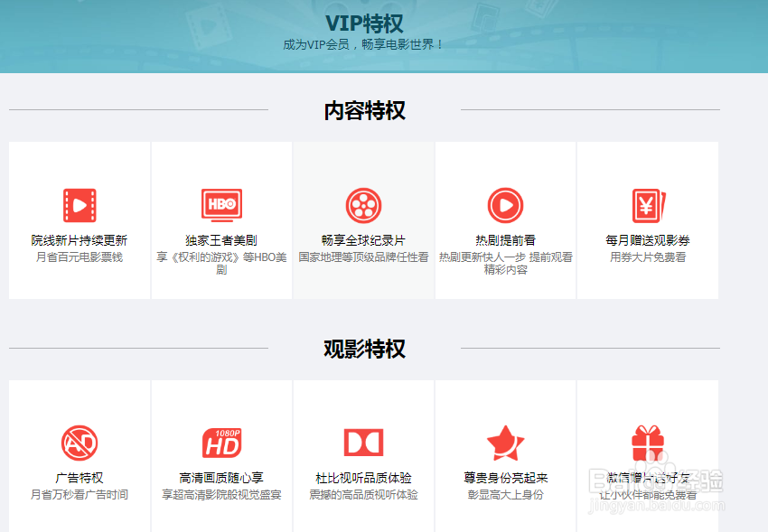Click the 每月赠送观影券 privilege card
The height and width of the screenshot is (532, 768).
[648, 219]
